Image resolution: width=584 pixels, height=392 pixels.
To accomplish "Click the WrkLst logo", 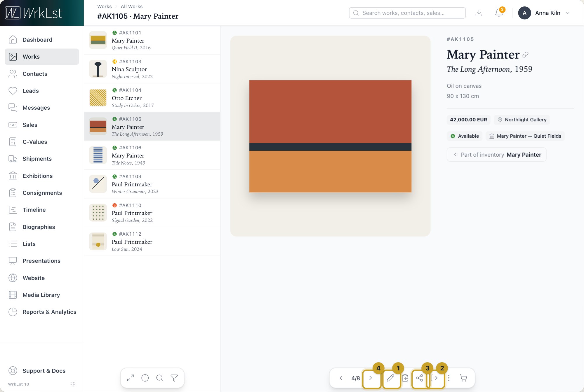I will point(34,13).
